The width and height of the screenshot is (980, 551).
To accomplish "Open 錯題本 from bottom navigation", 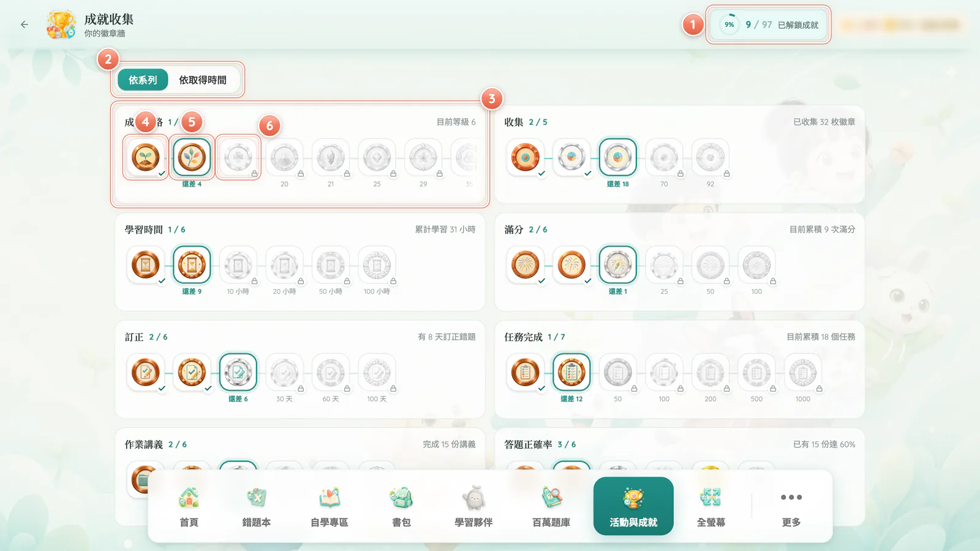I will click(256, 506).
